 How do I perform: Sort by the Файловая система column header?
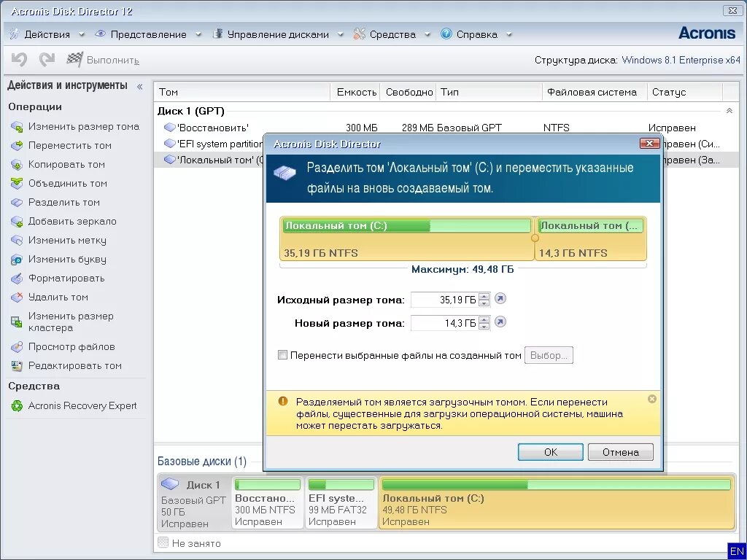pyautogui.click(x=595, y=92)
